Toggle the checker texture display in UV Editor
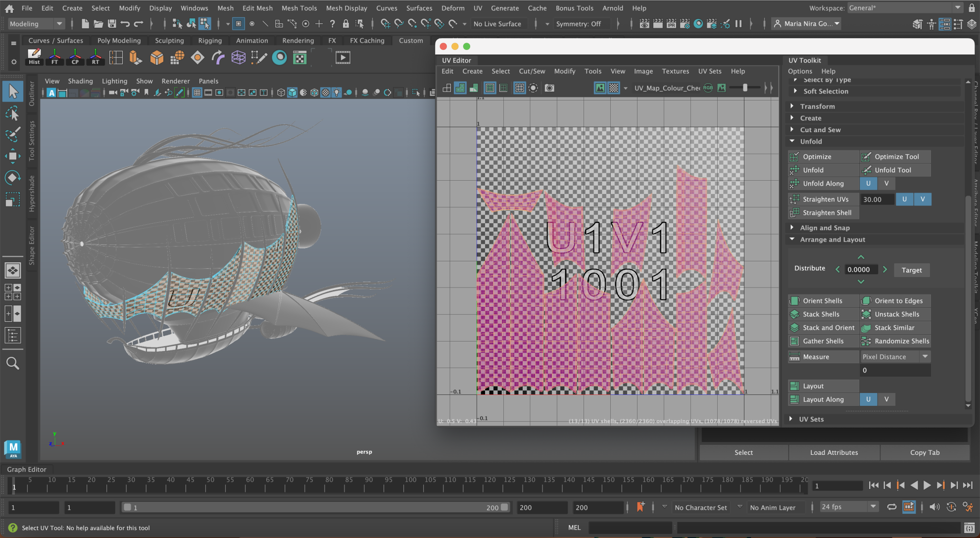The width and height of the screenshot is (980, 538). 613,88
